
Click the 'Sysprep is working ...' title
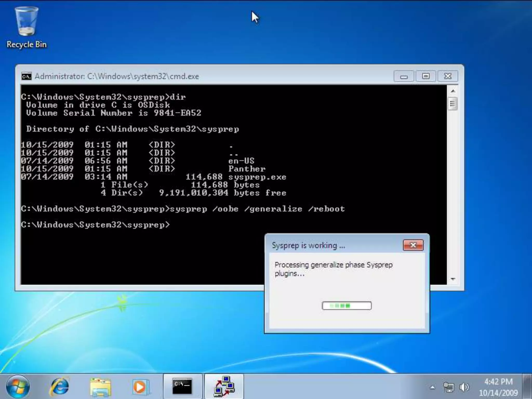coord(308,245)
